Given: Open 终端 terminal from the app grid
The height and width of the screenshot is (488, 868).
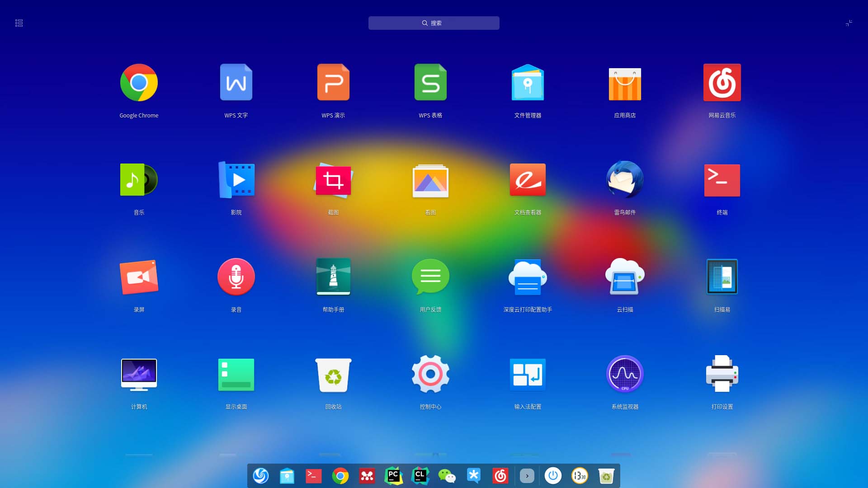Looking at the screenshot, I should [x=722, y=180].
